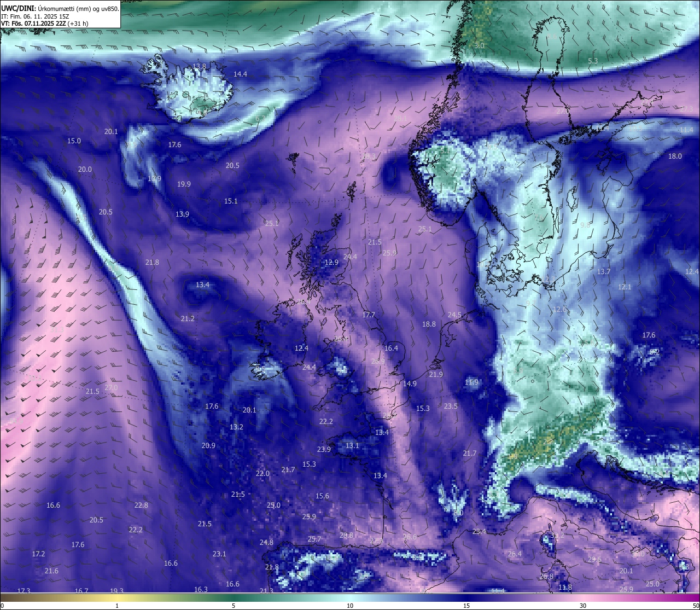The height and width of the screenshot is (610, 700).
Task: Select the VT: Fös. 07.11.2025 22Z line
Action: point(45,24)
